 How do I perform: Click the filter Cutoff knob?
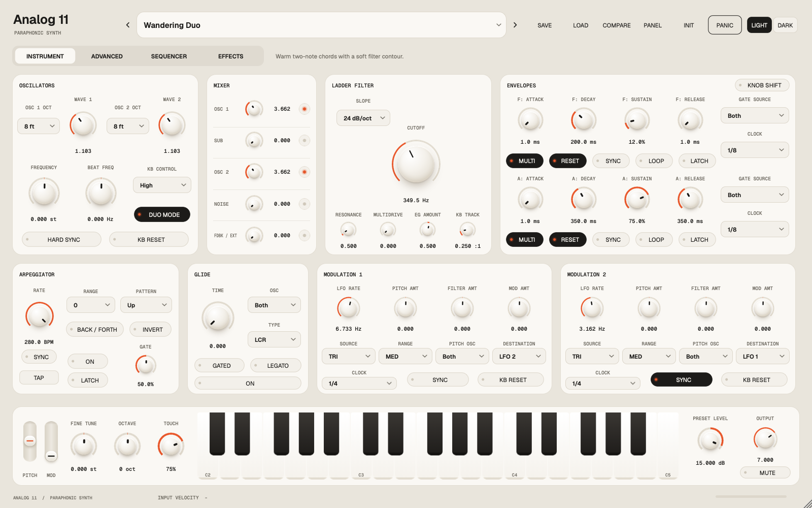(416, 164)
